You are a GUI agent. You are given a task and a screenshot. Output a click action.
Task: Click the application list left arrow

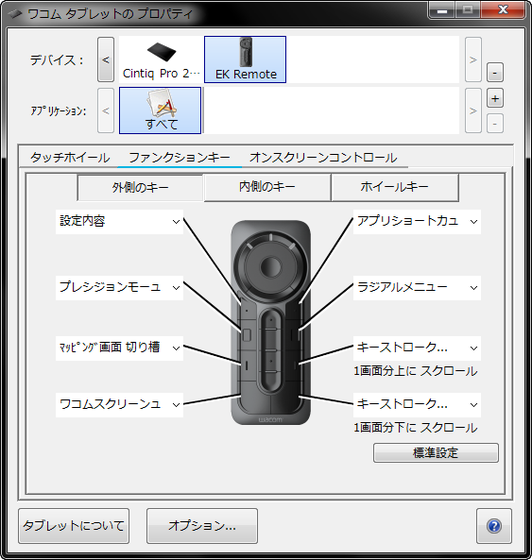106,111
